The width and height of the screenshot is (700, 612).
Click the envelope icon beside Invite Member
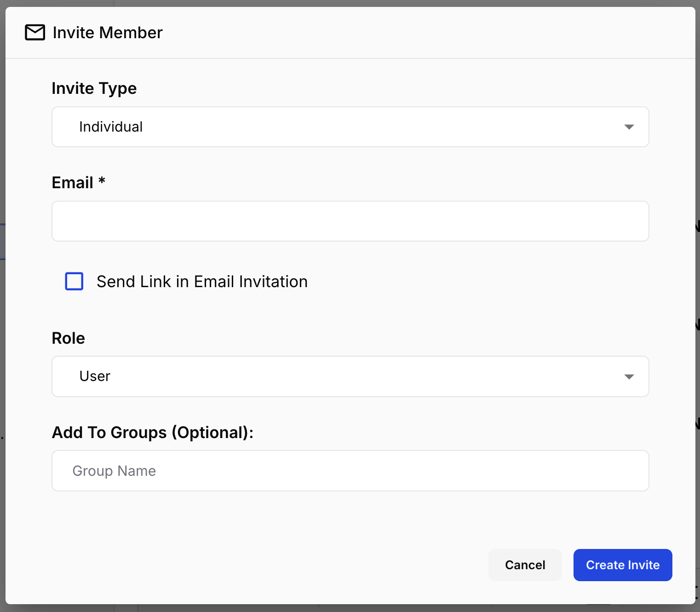[35, 33]
